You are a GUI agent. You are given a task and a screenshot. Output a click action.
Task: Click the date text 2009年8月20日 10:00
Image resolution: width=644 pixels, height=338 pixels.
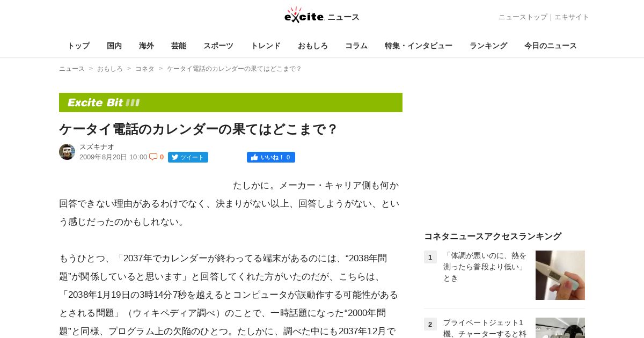tap(113, 157)
